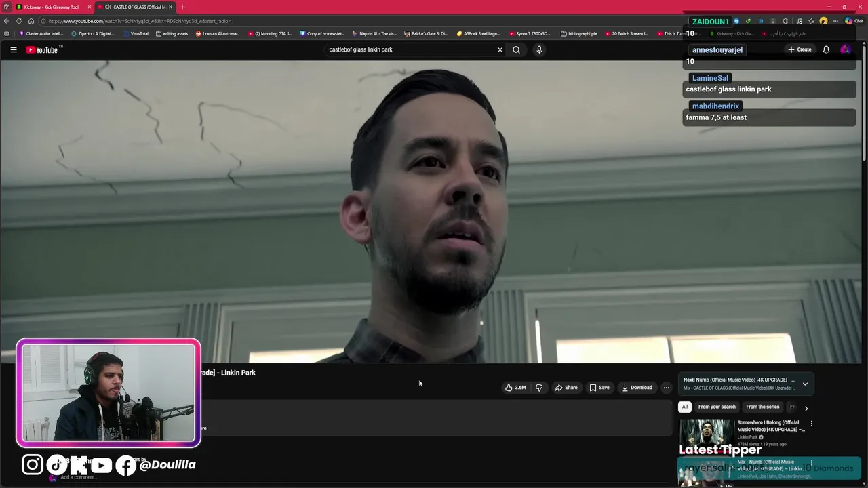The height and width of the screenshot is (488, 868).
Task: Open Somewhere I Belong video title
Action: pyautogui.click(x=771, y=426)
